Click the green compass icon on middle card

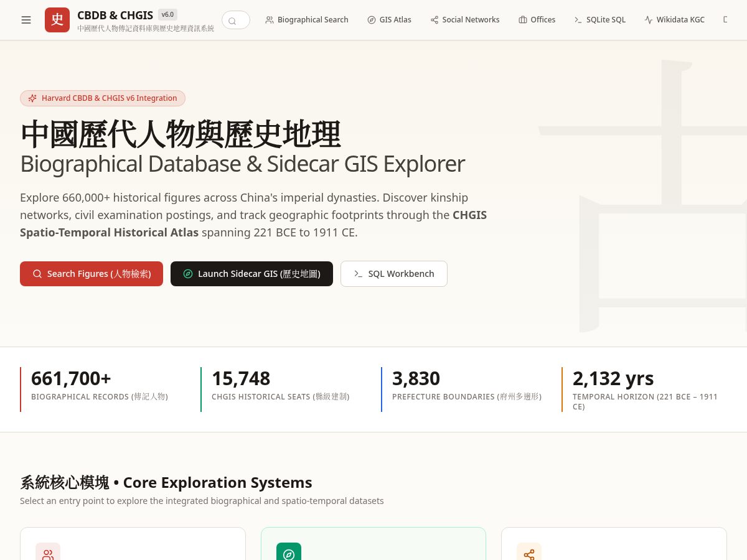pyautogui.click(x=289, y=554)
